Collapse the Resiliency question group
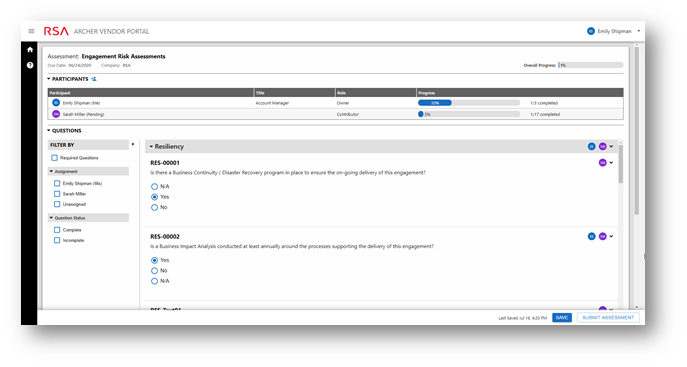The image size is (687, 367). 151,146
